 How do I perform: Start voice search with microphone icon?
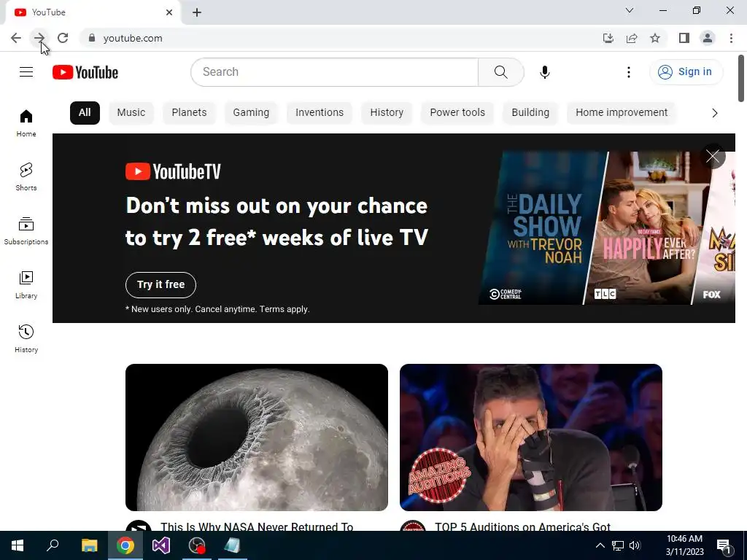pos(544,72)
